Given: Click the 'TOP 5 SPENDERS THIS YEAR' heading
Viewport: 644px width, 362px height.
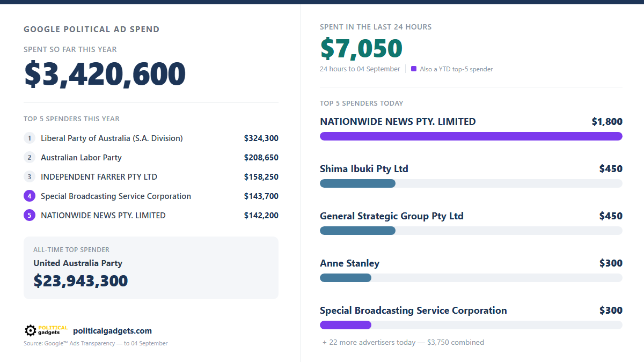Looking at the screenshot, I should [71, 119].
